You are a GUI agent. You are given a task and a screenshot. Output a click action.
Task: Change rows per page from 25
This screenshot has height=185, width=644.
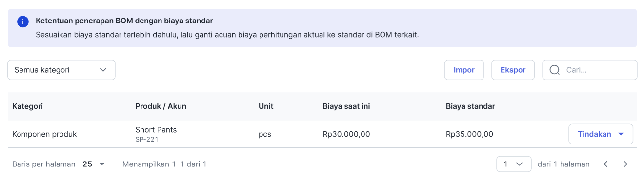click(x=94, y=164)
